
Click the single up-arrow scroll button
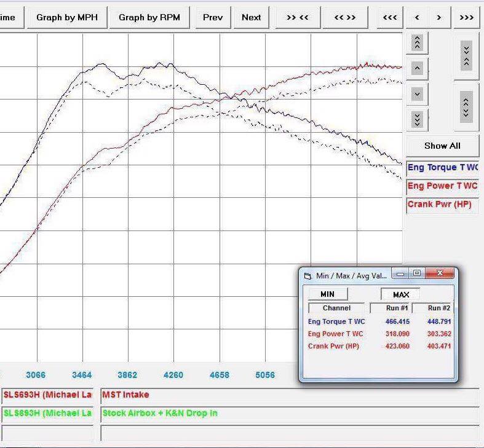[417, 68]
